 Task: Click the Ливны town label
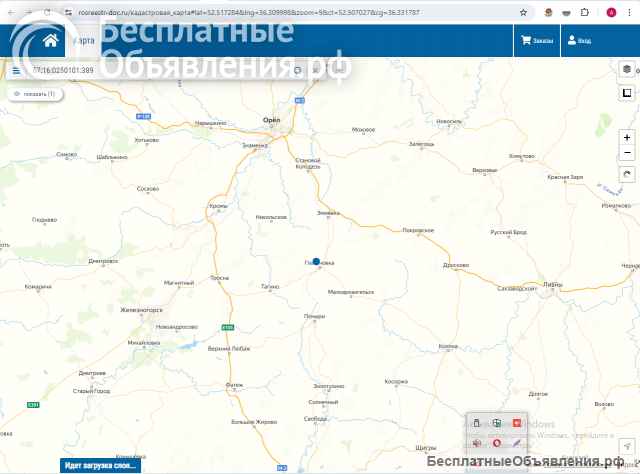click(x=553, y=285)
